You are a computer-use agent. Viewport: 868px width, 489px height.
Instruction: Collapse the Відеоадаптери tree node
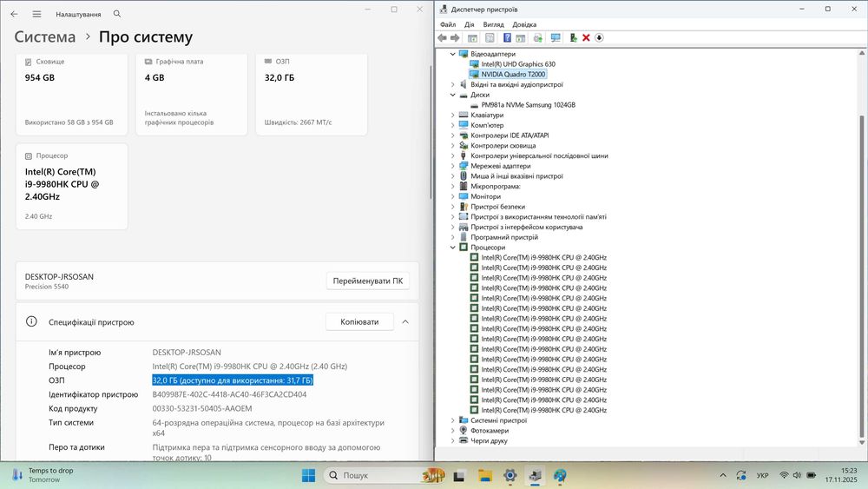point(453,54)
